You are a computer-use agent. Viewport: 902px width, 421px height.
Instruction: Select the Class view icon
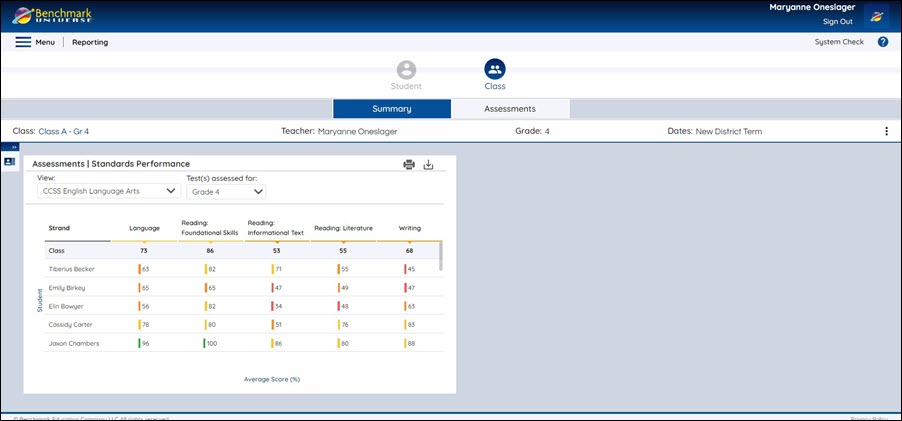point(495,70)
